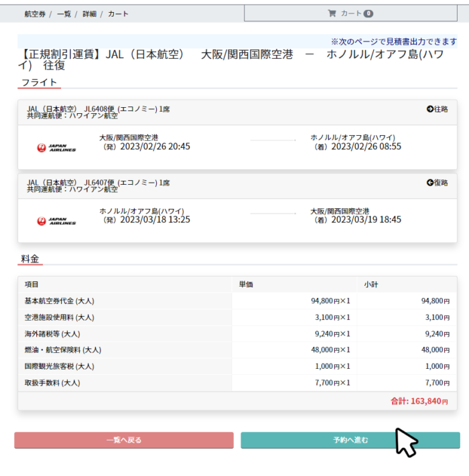Screen dimensions: 469x476
Task: Click the 復路 return arrow icon
Action: tap(430, 183)
